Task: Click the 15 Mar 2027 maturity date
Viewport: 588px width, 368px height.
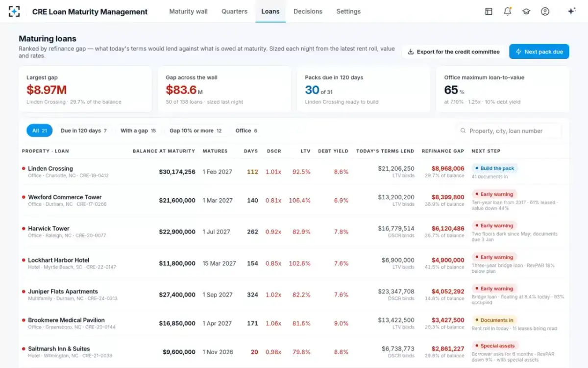Action: 219,263
